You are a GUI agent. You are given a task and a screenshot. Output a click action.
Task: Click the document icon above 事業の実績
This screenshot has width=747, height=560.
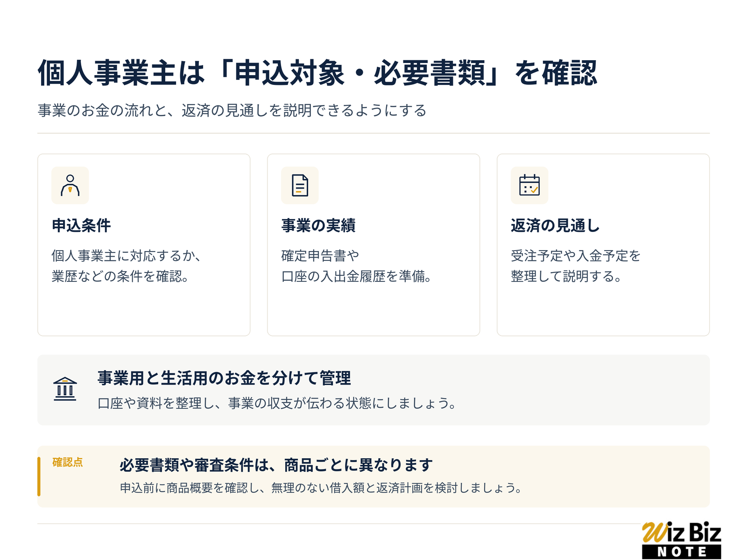(x=300, y=185)
